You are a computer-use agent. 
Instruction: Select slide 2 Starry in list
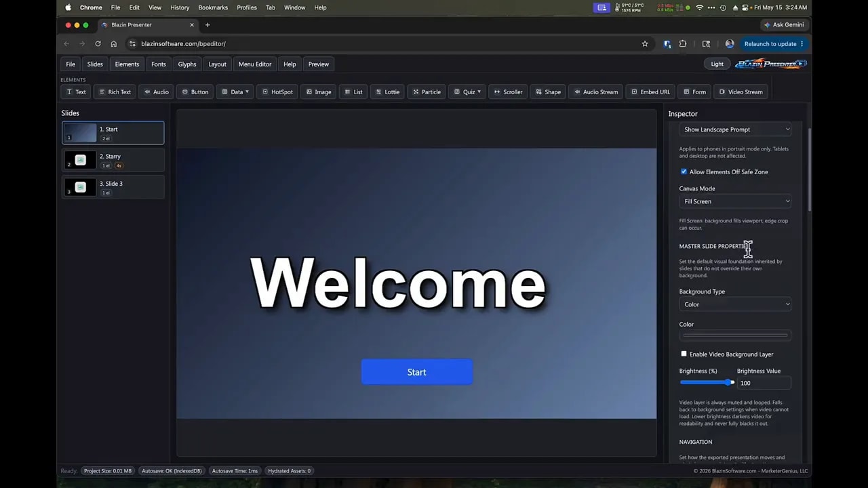(x=113, y=160)
